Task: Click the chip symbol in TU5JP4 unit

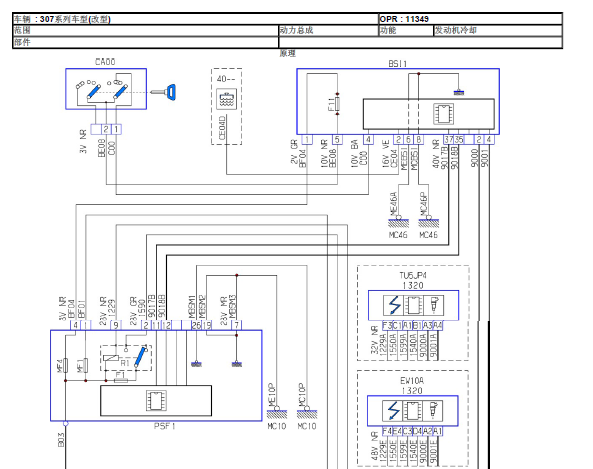Action: click(x=413, y=305)
